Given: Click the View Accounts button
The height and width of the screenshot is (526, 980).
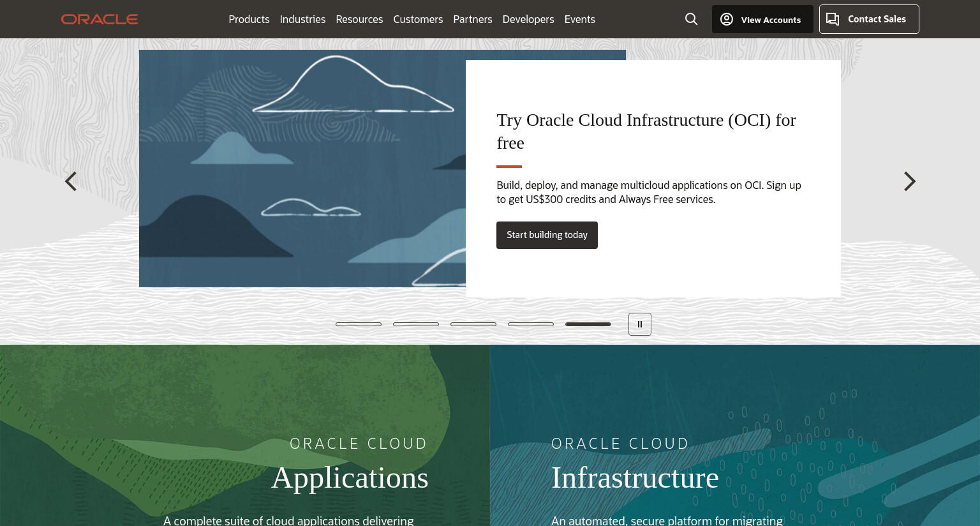Looking at the screenshot, I should (762, 19).
